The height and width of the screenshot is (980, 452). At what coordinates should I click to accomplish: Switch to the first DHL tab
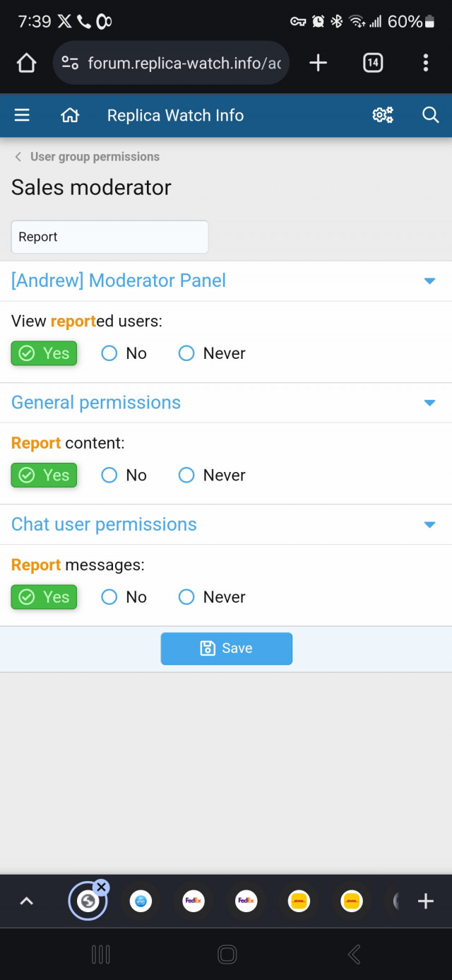(299, 901)
